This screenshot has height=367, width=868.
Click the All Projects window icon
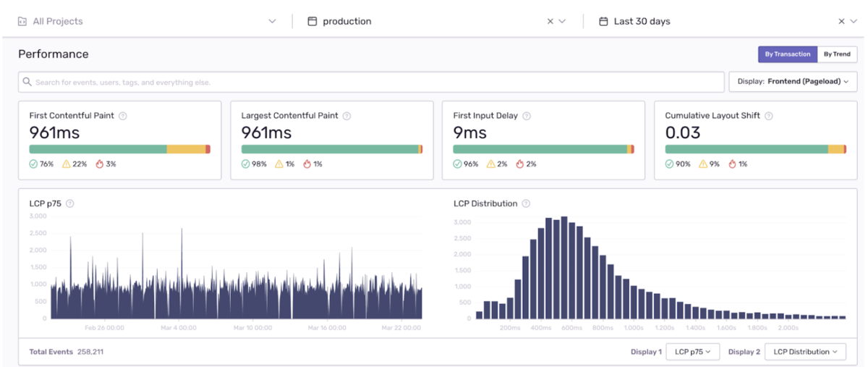22,22
